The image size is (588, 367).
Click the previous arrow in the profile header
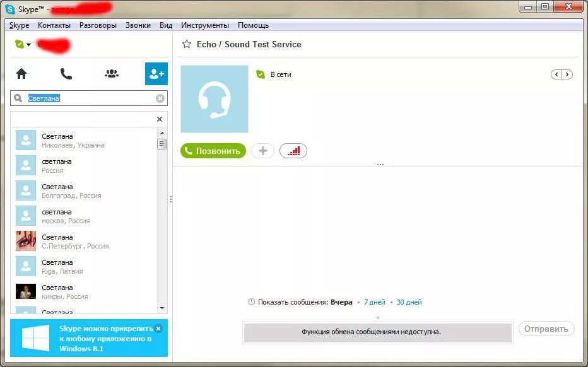(x=556, y=74)
